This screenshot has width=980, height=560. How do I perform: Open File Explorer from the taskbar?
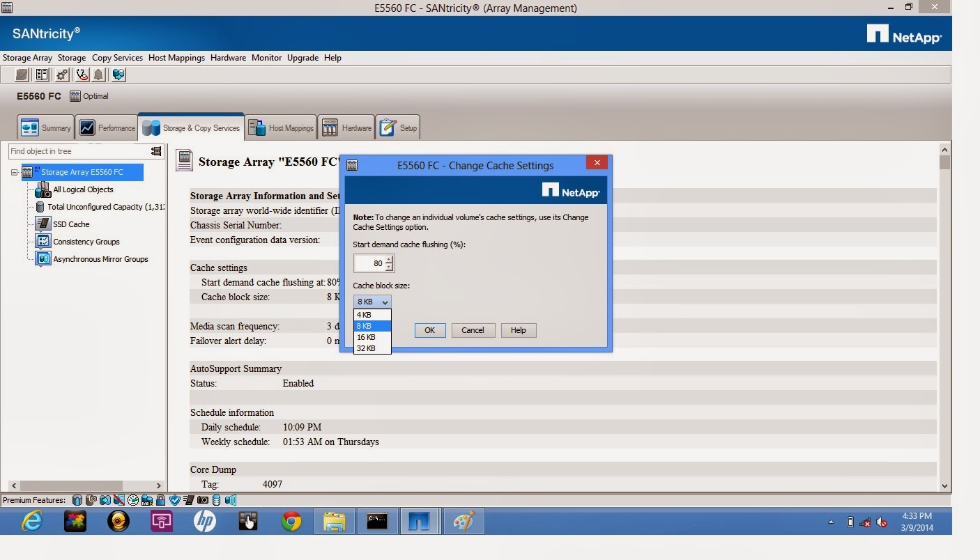[335, 521]
